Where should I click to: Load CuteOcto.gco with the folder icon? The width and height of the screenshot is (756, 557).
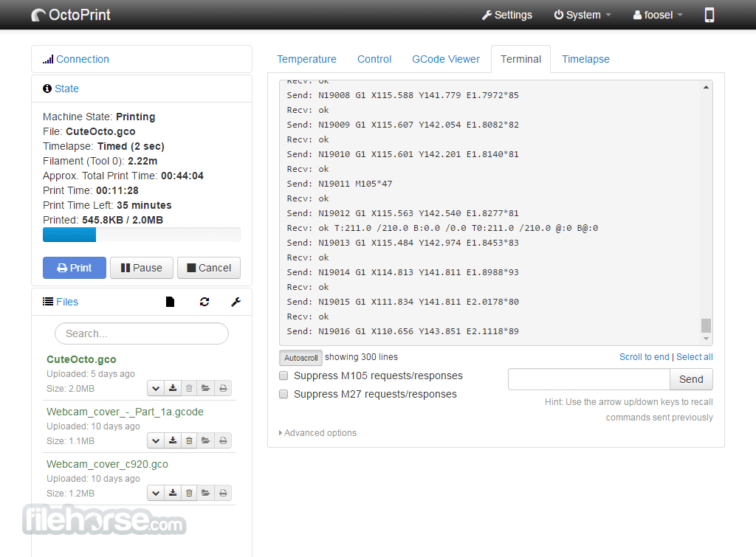pos(206,388)
